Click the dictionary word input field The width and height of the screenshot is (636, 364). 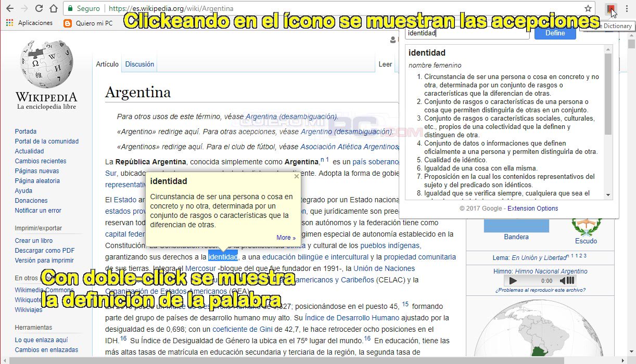[467, 33]
